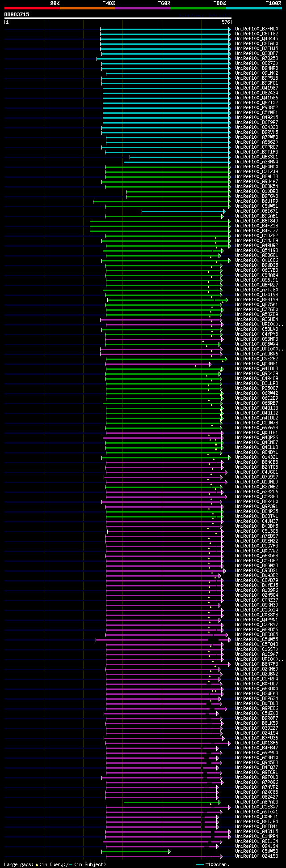286x868 pixels.
Task: Select the UniRef100_C4JGC1 label
Action: [257, 472]
